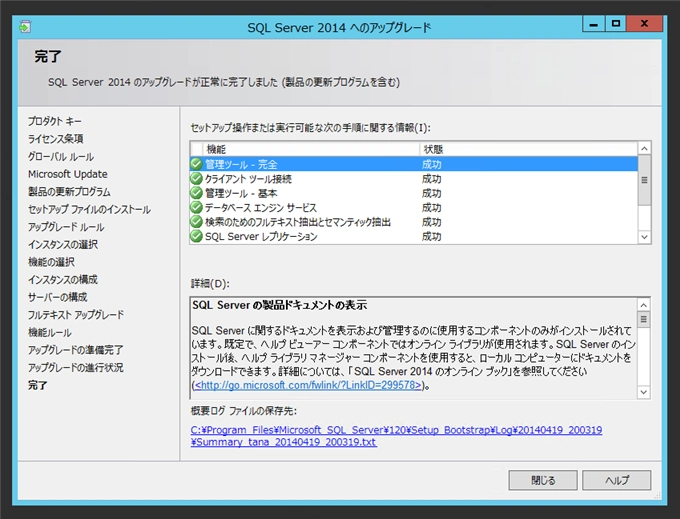Click the 機能 column header
680x519 pixels.
pos(311,149)
